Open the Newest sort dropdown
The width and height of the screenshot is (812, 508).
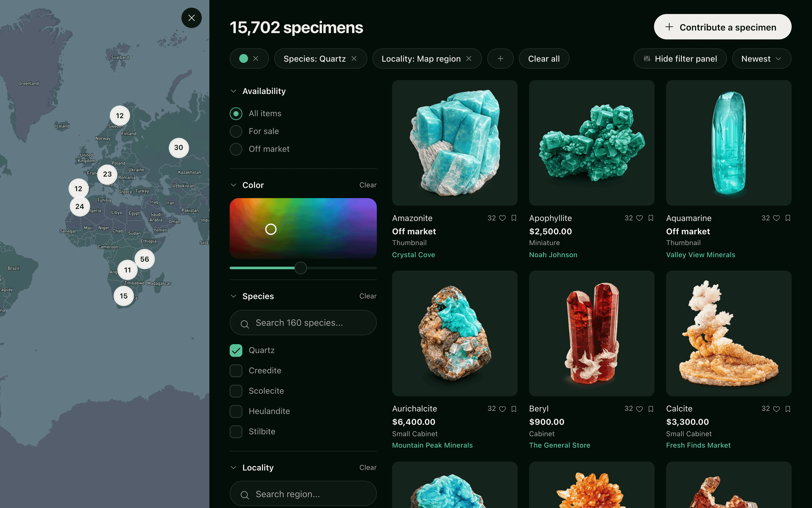[761, 58]
